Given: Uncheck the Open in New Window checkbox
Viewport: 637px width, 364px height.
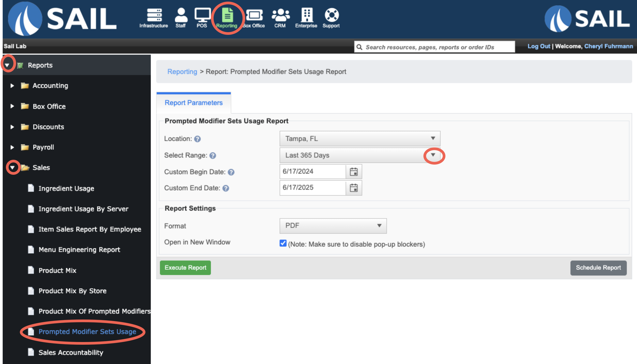Looking at the screenshot, I should click(283, 243).
